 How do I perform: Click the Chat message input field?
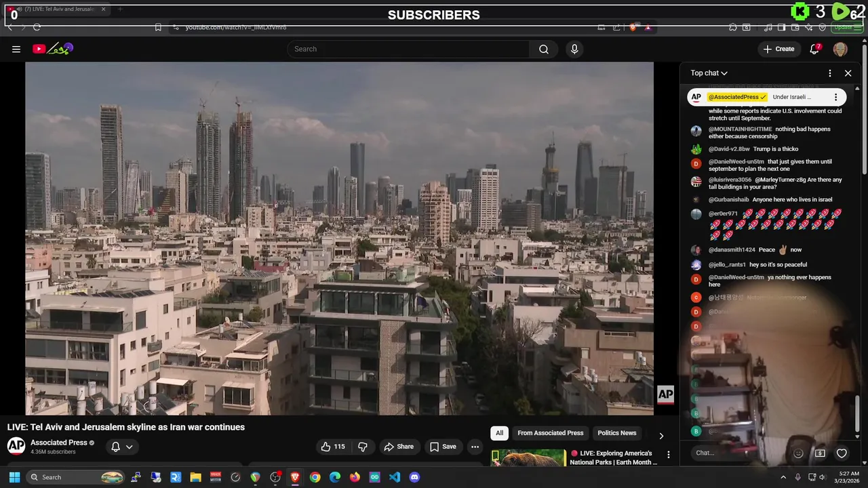pyautogui.click(x=739, y=453)
